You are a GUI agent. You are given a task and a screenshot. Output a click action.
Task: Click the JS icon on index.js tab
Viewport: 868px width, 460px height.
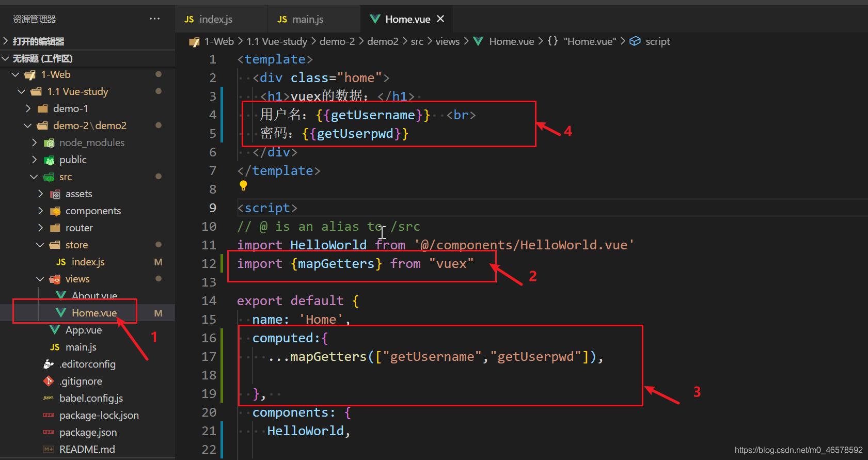tap(189, 19)
